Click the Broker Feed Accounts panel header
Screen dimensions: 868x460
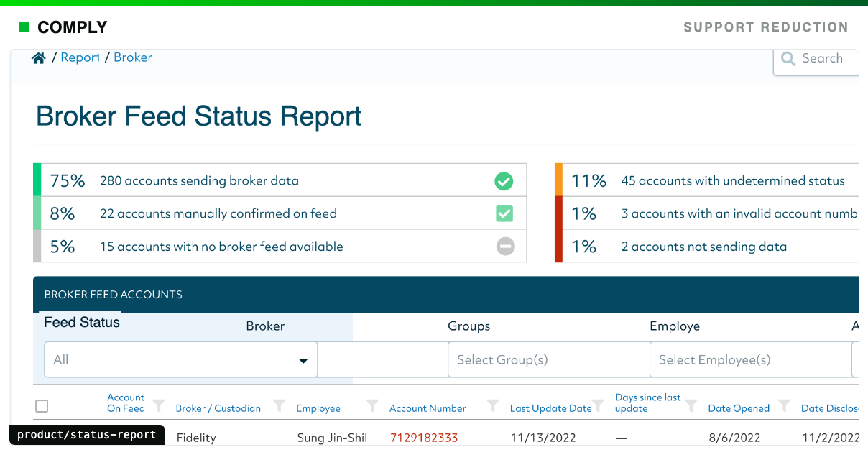coord(446,295)
